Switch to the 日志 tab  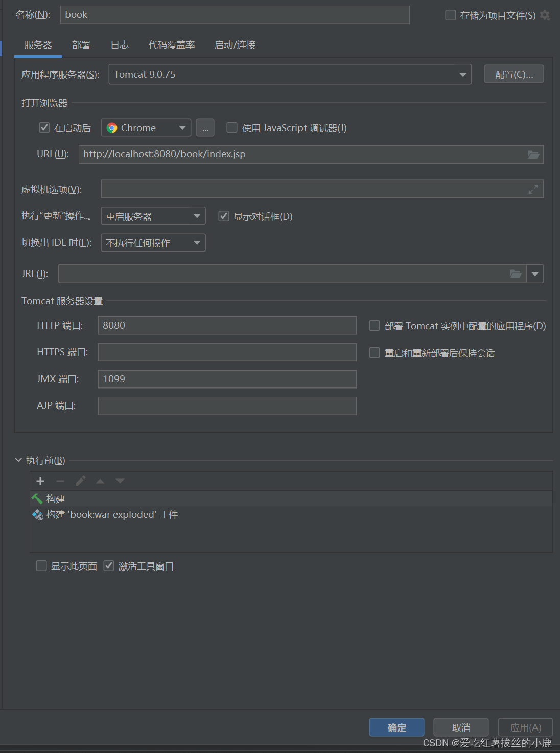point(120,45)
